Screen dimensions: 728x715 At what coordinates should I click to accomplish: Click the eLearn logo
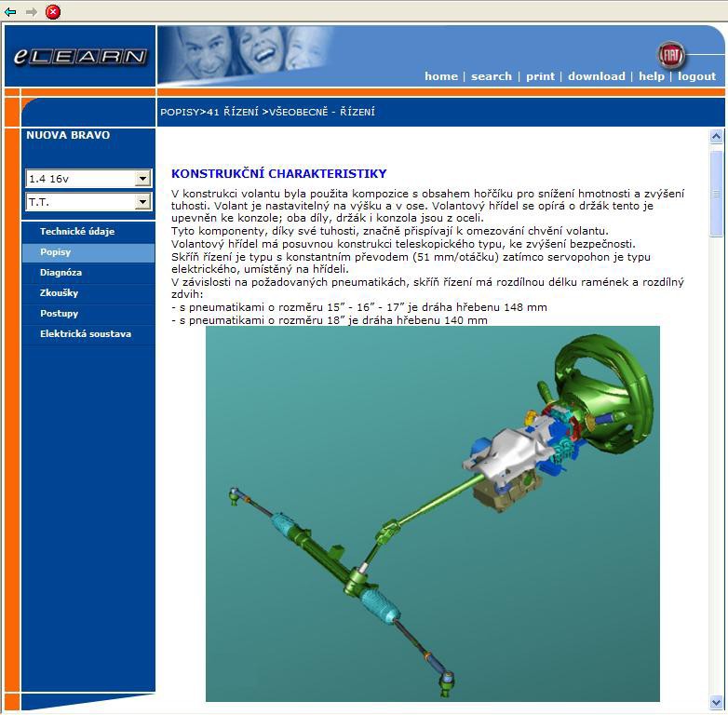click(80, 57)
